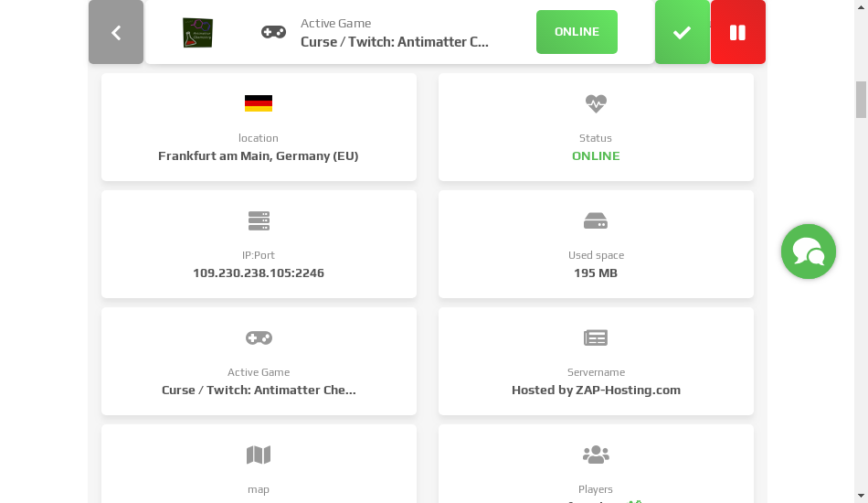Click the hard drive Used space icon
Viewport: 868px width, 503px height.
pos(596,220)
